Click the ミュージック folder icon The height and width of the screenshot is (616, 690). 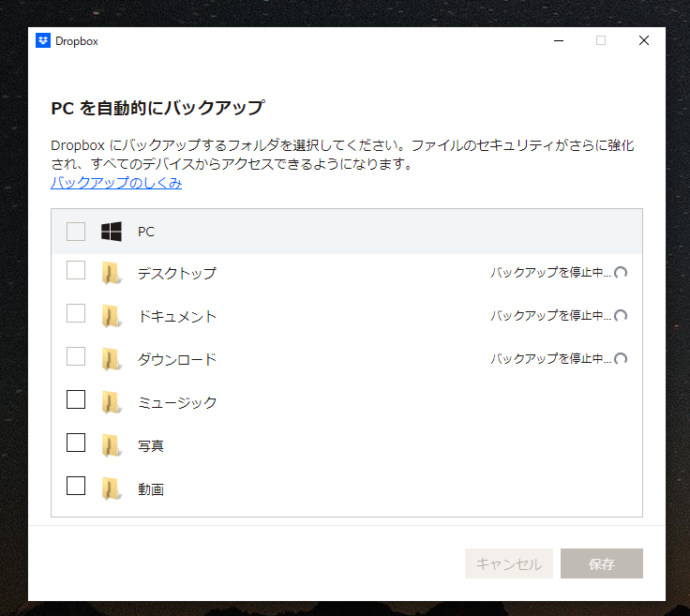click(x=112, y=403)
